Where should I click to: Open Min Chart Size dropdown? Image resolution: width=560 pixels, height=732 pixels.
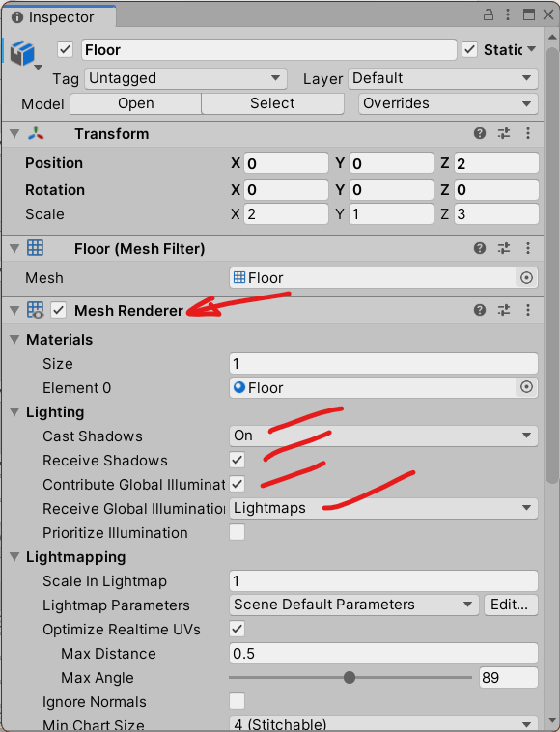(383, 723)
